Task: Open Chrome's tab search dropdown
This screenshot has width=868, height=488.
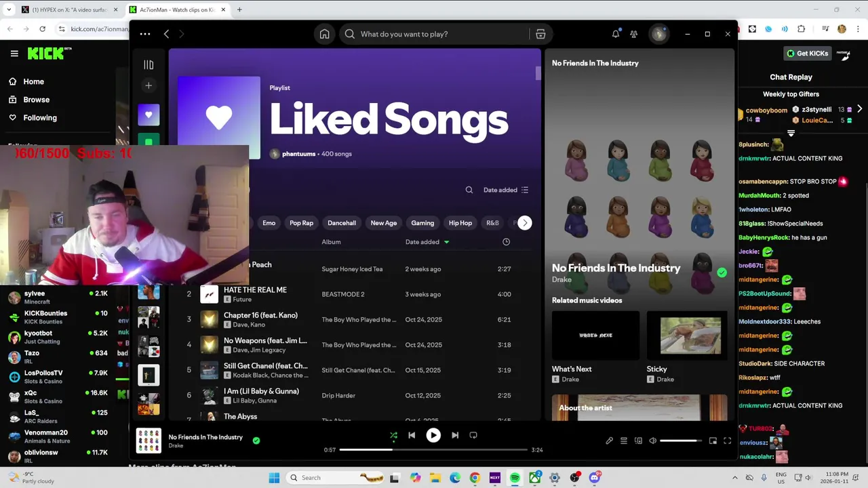Action: [9, 9]
